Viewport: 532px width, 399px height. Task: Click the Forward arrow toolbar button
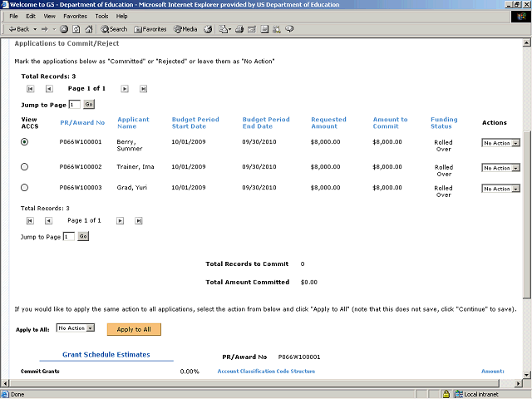pyautogui.click(x=45, y=30)
